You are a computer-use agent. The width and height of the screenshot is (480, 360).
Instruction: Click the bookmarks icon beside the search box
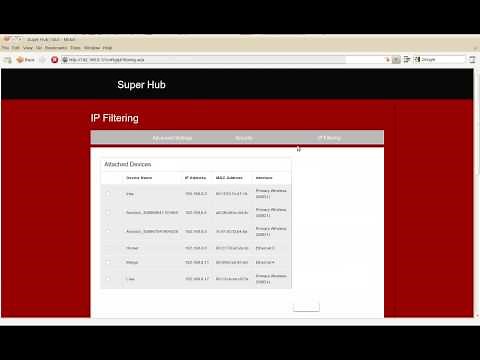pyautogui.click(x=407, y=60)
